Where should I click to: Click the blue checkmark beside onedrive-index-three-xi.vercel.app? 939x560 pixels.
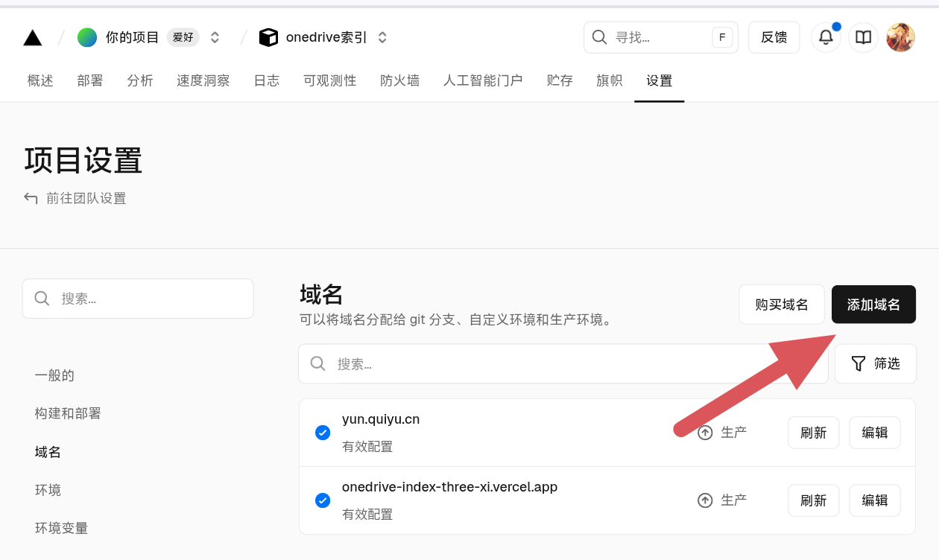[x=323, y=500]
